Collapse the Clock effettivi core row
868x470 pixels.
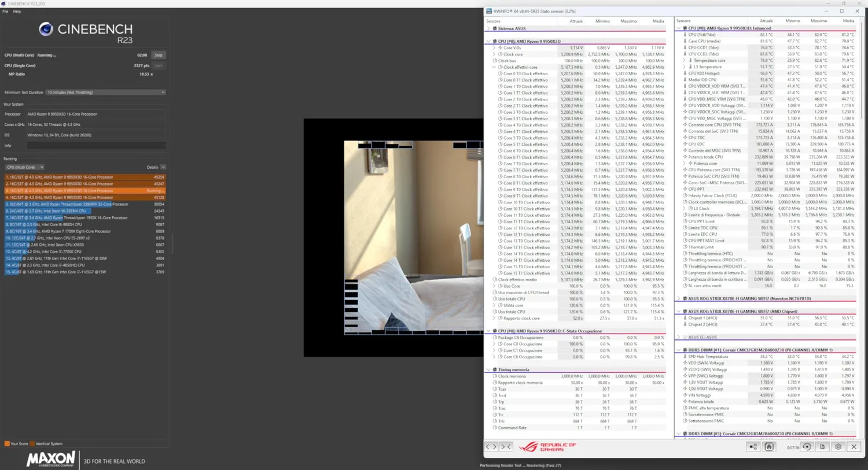click(x=494, y=67)
